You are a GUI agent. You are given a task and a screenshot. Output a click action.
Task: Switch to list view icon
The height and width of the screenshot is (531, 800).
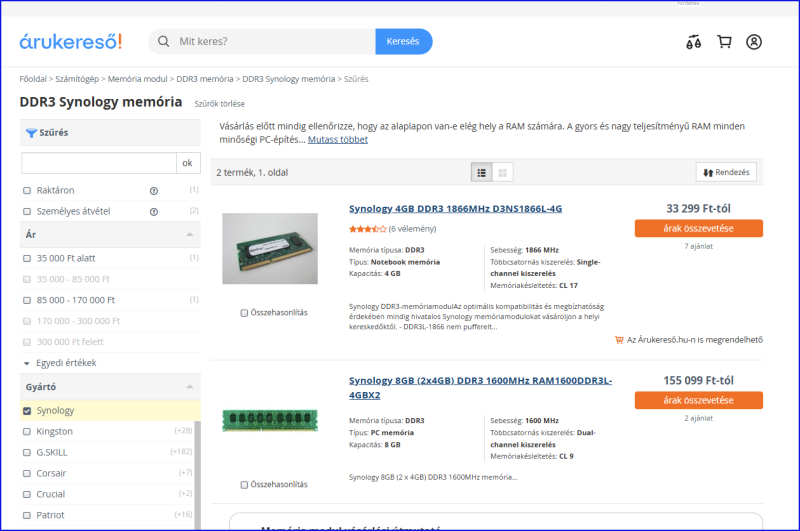click(x=482, y=172)
